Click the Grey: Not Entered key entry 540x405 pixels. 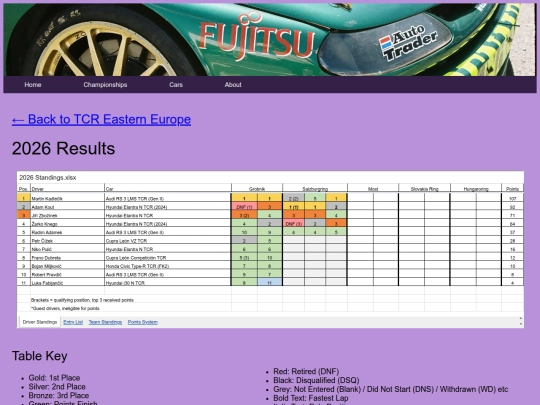click(391, 390)
